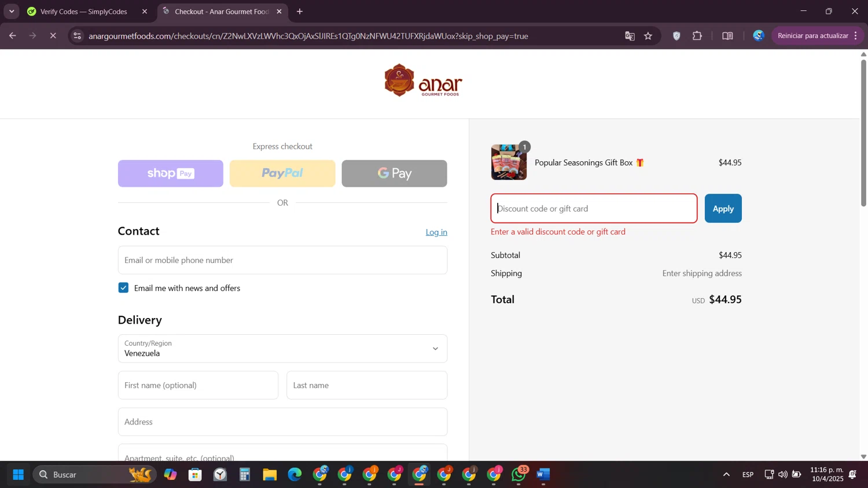868x488 pixels.
Task: Open the shield extension icon in toolbar
Action: point(676,36)
